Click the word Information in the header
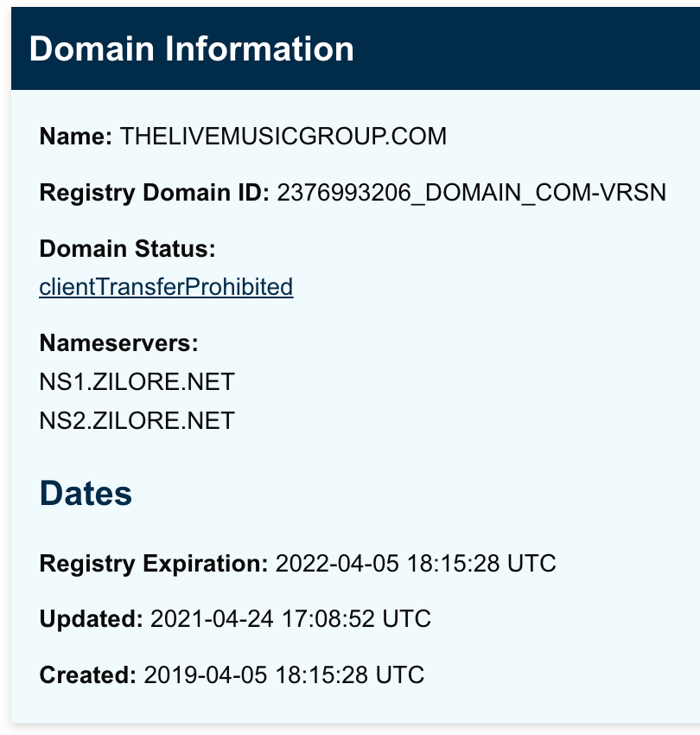Screen dimensions: 700x735 point(259,48)
